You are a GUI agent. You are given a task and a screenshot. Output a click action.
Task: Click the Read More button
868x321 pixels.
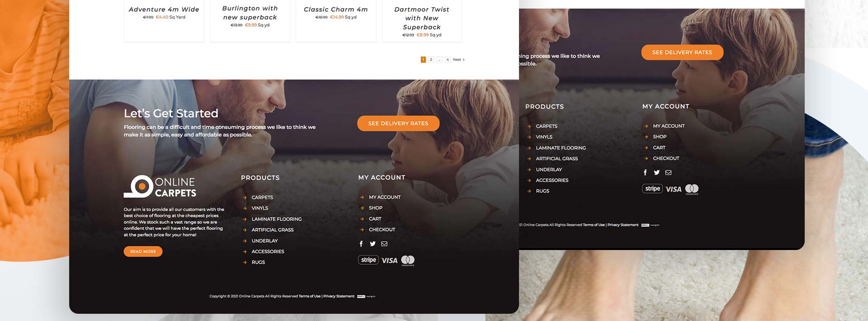tap(143, 251)
